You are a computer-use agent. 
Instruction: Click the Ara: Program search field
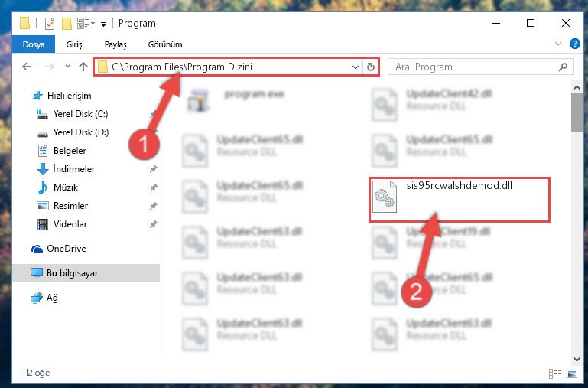[474, 67]
